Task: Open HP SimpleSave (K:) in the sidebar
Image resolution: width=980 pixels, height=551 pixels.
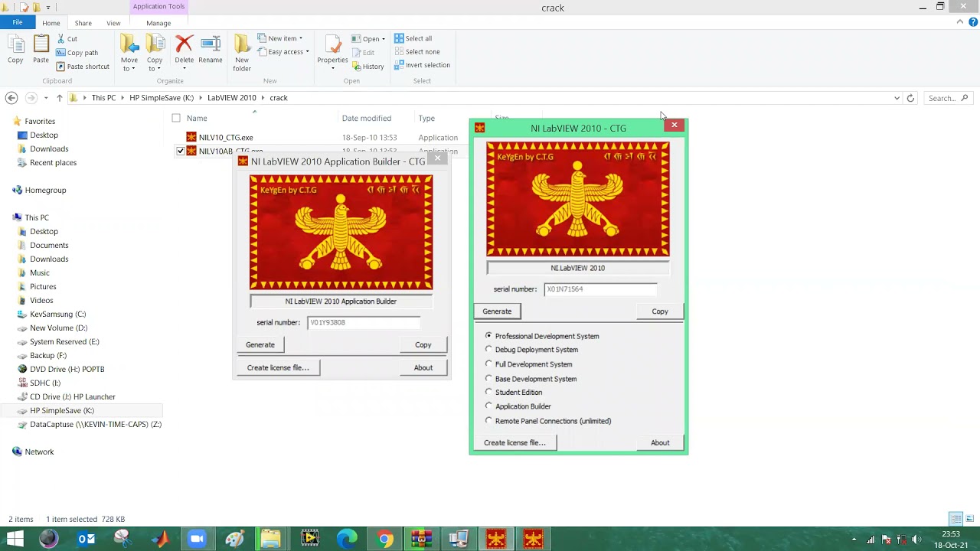Action: point(62,410)
